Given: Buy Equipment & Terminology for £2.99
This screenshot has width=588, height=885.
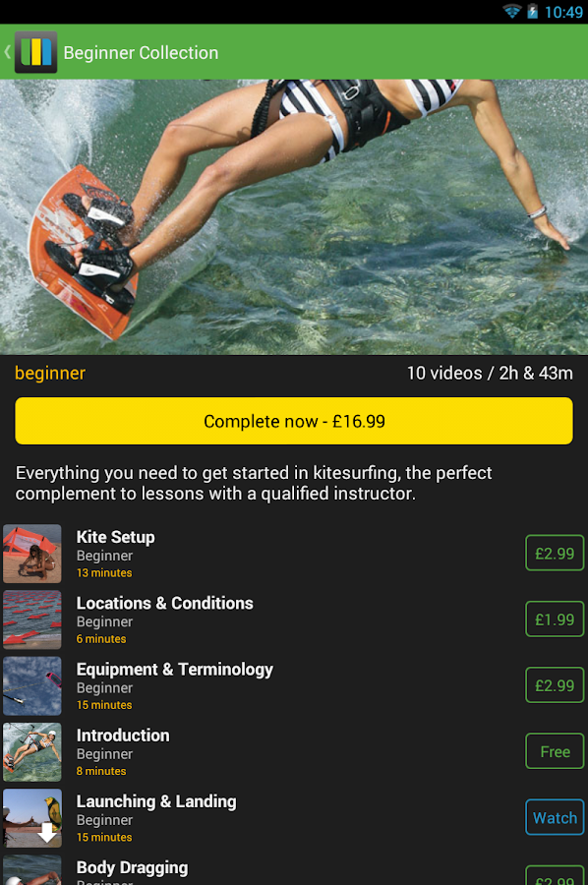Looking at the screenshot, I should [555, 685].
